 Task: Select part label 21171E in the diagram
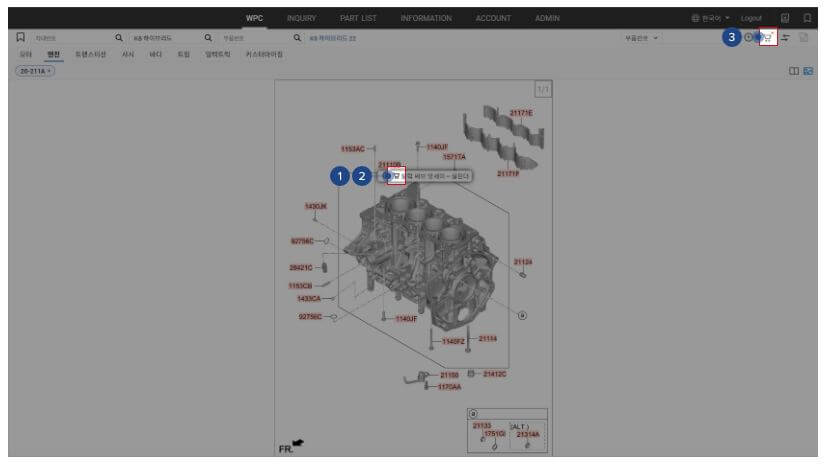[x=521, y=113]
